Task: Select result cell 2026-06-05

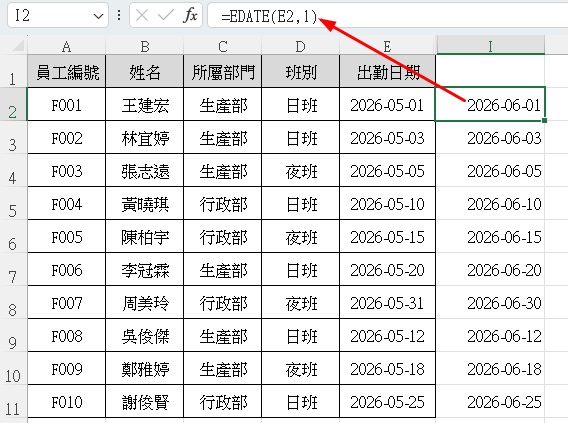Action: tap(490, 170)
